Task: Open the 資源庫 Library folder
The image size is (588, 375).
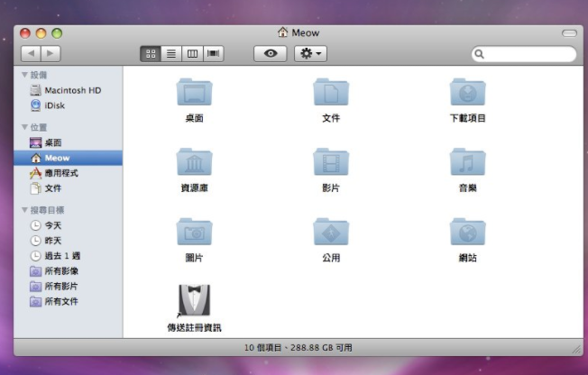Action: click(x=194, y=162)
